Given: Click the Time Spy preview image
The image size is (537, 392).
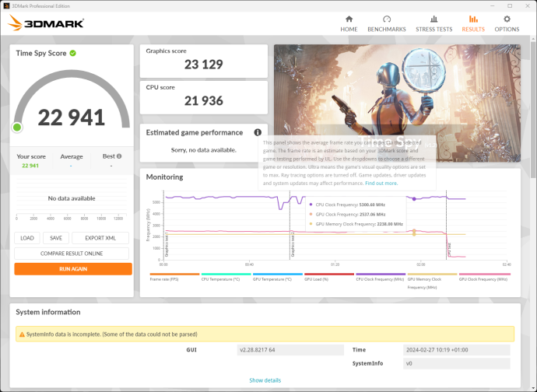Looking at the screenshot, I should pyautogui.click(x=397, y=103).
